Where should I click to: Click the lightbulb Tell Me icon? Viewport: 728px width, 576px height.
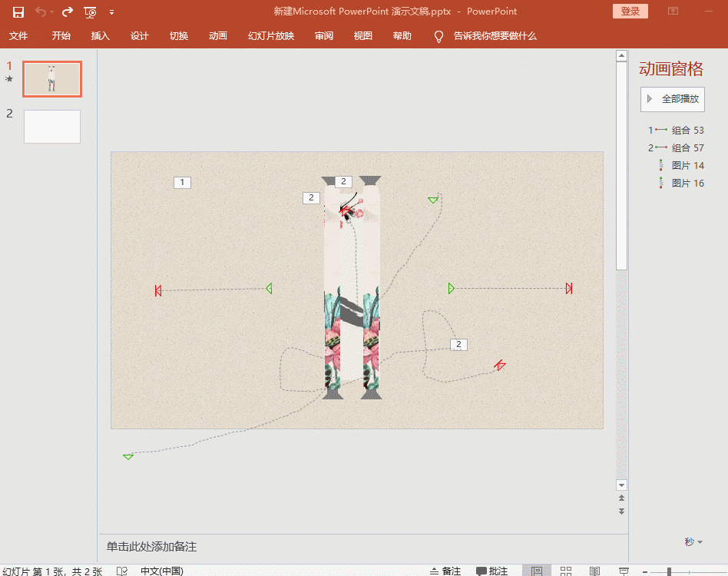tap(438, 36)
